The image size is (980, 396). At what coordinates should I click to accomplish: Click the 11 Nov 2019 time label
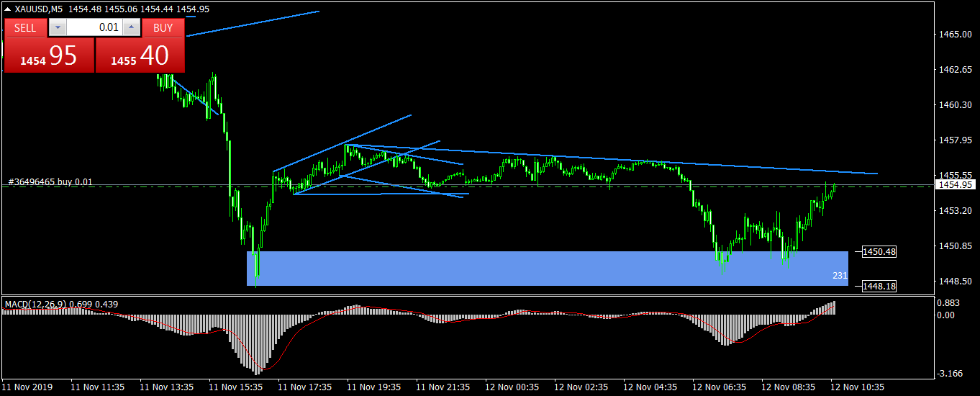click(x=27, y=387)
